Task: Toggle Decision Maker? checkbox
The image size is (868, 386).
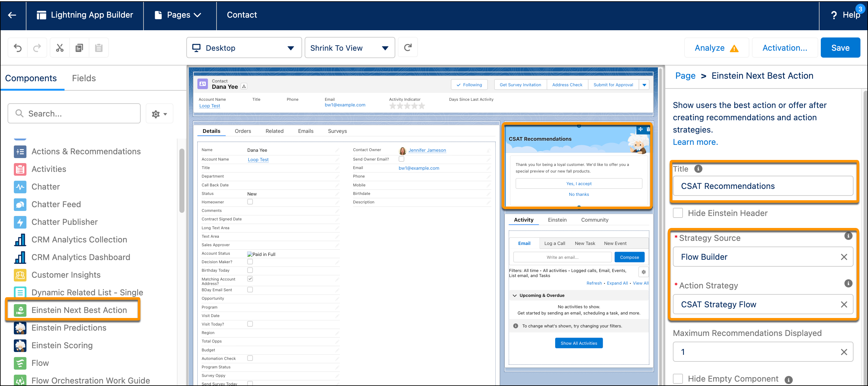Action: pos(250,262)
